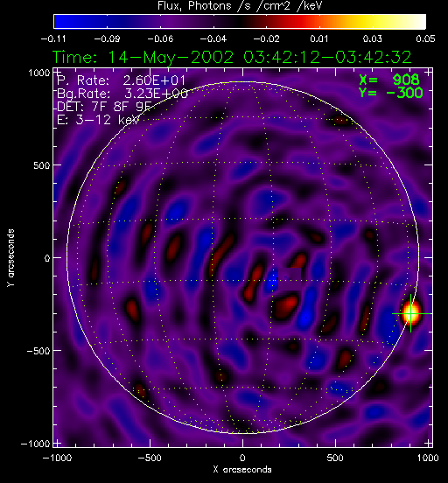
Task: Click the Time 14-May-2002 green title text
Action: click(232, 57)
